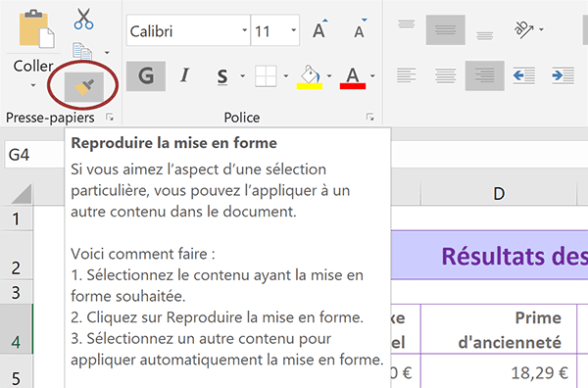The height and width of the screenshot is (388, 588).
Task: Select row 4 header
Action: tap(16, 329)
